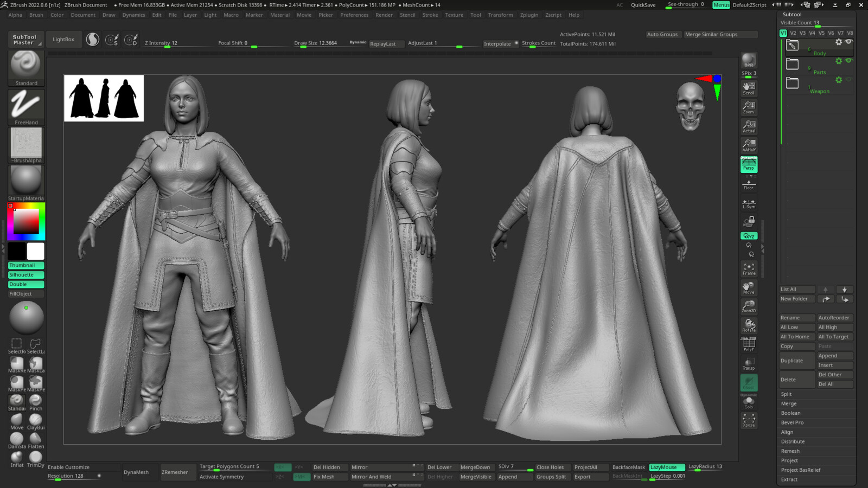Choose the Inflat brush
The image size is (868, 488).
17,459
